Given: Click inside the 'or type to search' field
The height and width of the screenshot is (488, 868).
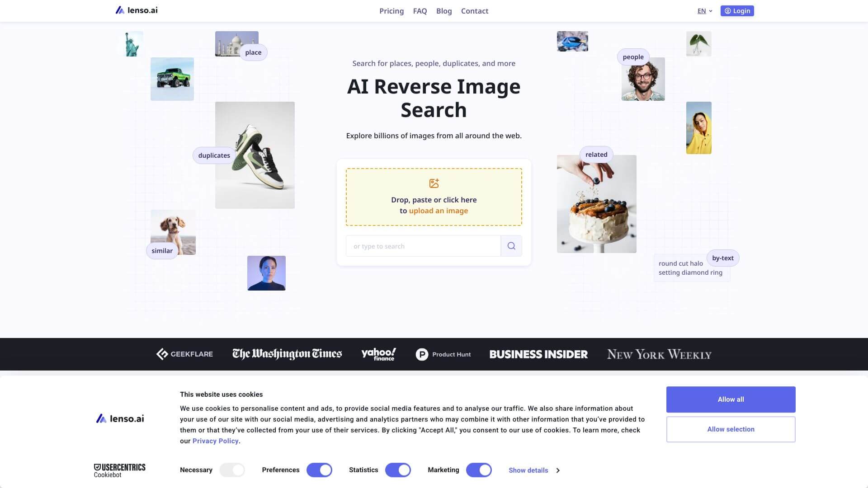Looking at the screenshot, I should [423, 245].
